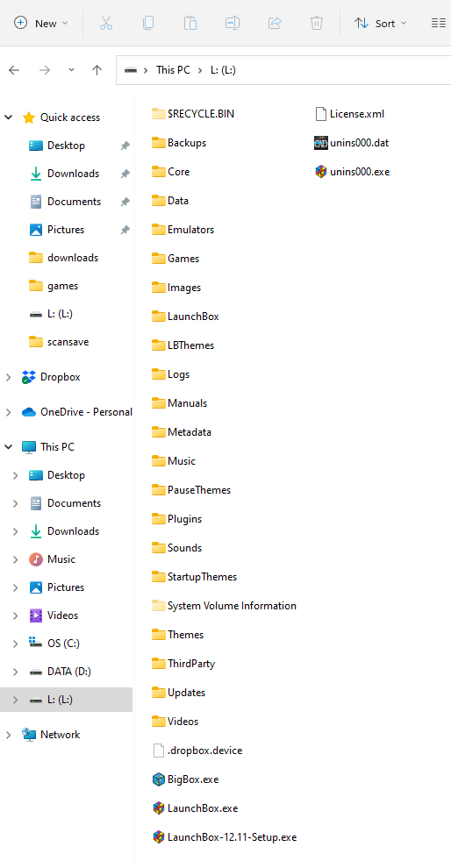The width and height of the screenshot is (451, 868).
Task: Open the Sort dropdown menu
Action: click(x=381, y=24)
